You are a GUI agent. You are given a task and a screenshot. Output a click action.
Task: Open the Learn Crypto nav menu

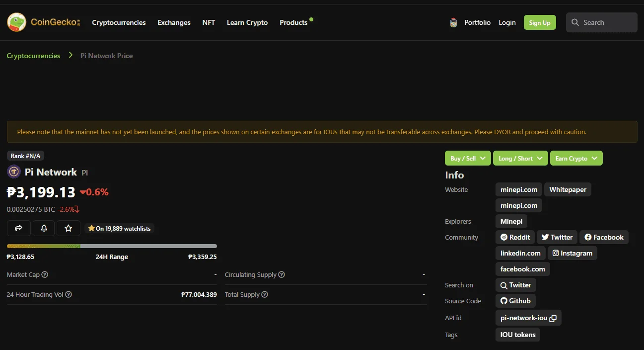tap(247, 22)
